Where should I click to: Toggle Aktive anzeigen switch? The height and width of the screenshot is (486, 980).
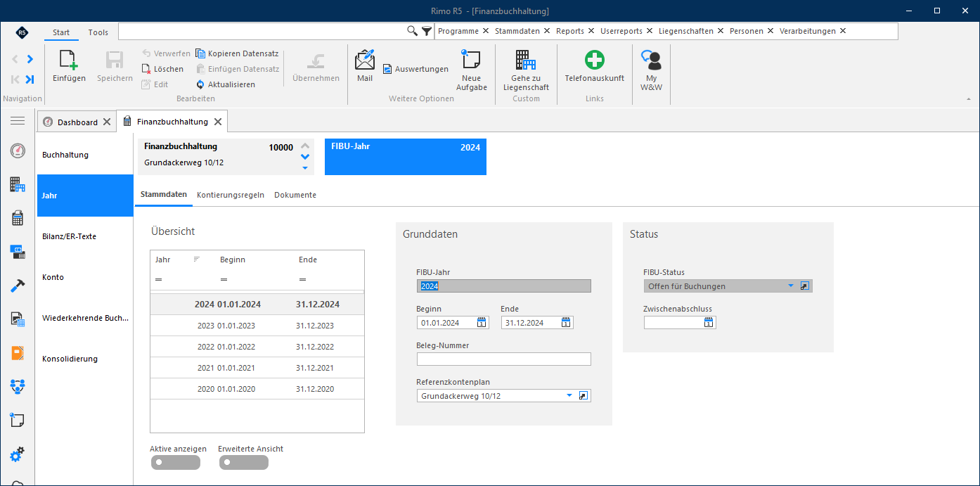[175, 462]
